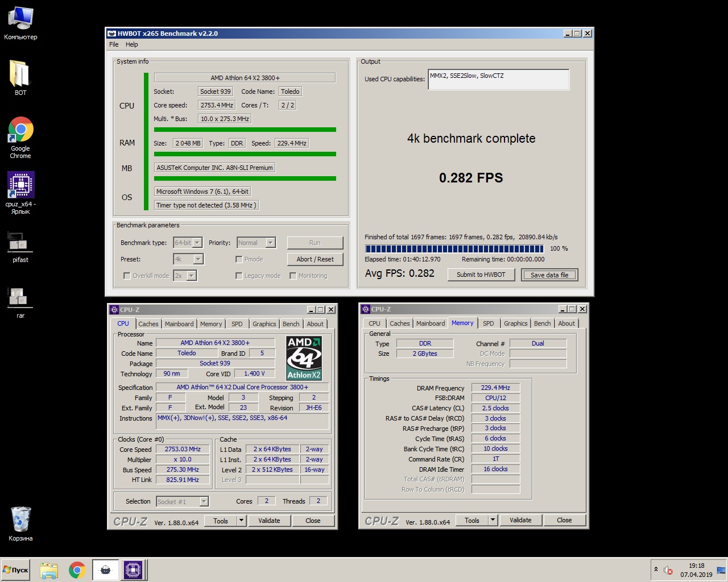Toggle the Overkill mode checkbox
This screenshot has width=728, height=582.
[x=127, y=276]
